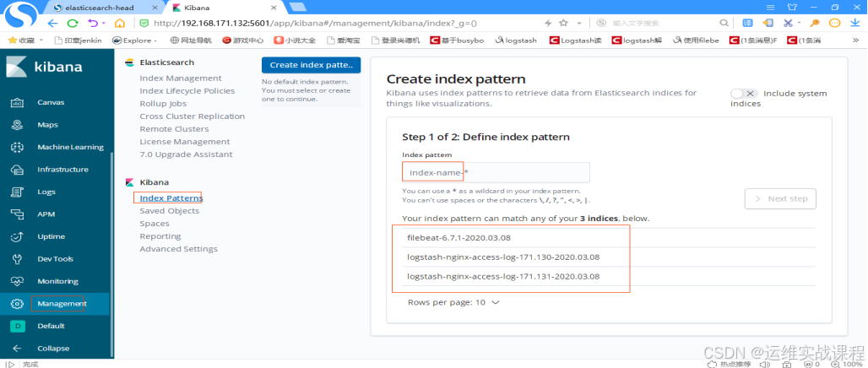Go back with the browser arrow
Image resolution: width=868 pixels, height=368 pixels.
pos(52,24)
